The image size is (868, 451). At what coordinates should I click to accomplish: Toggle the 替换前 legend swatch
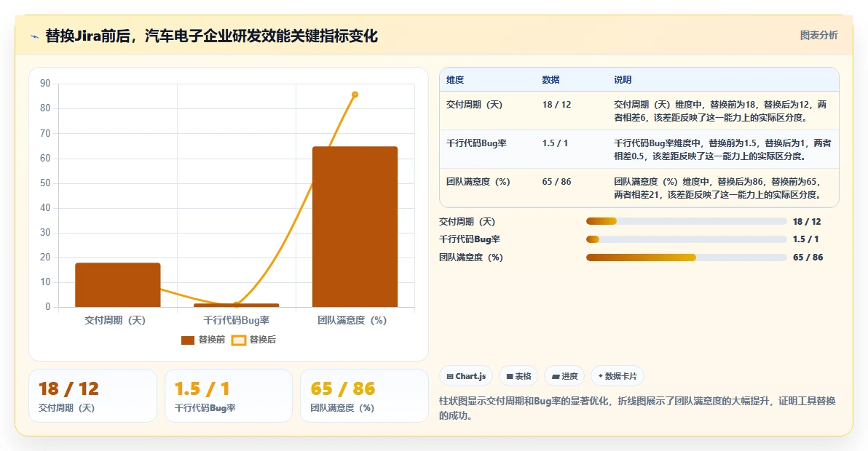(x=188, y=340)
